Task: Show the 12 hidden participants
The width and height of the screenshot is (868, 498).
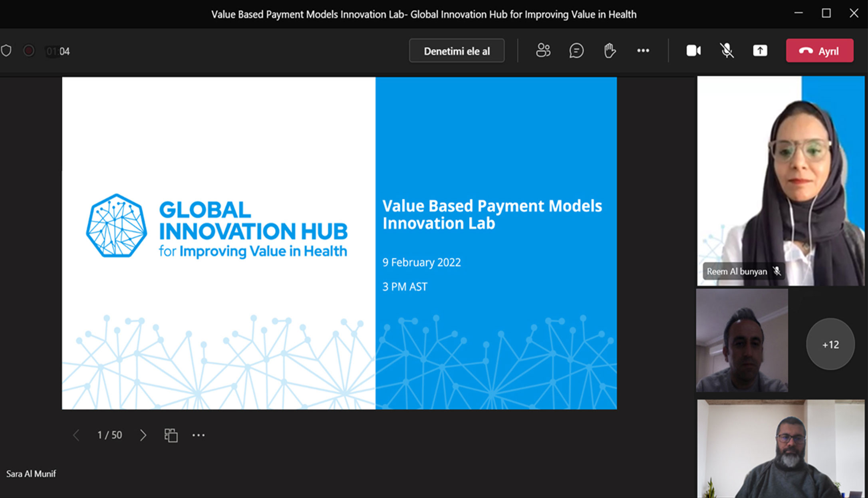Action: [830, 344]
